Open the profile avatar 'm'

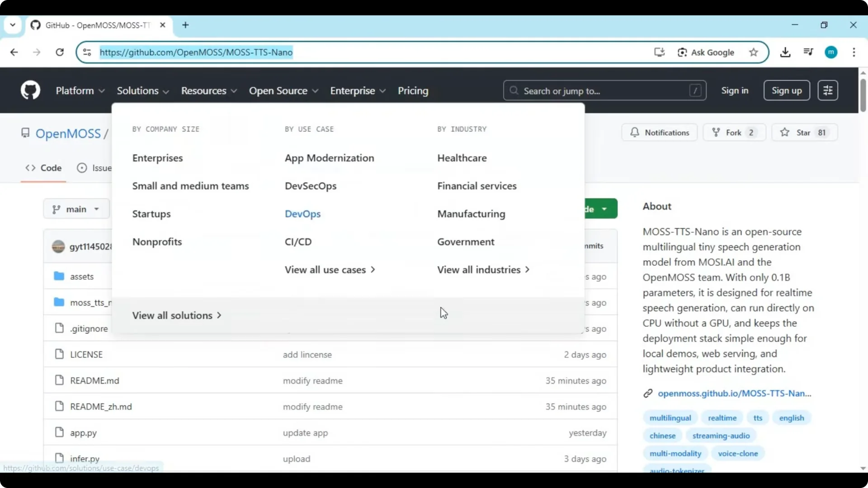click(831, 52)
